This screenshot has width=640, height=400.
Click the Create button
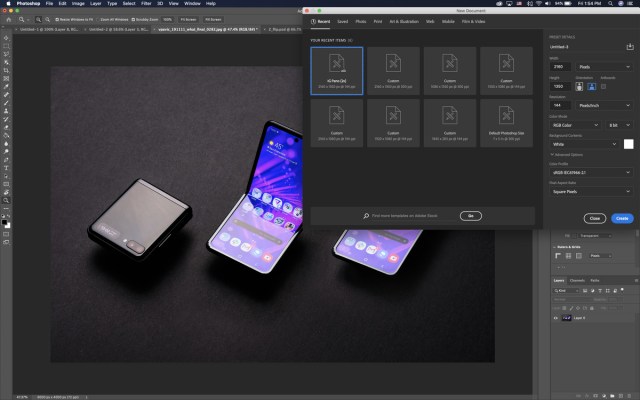622,218
